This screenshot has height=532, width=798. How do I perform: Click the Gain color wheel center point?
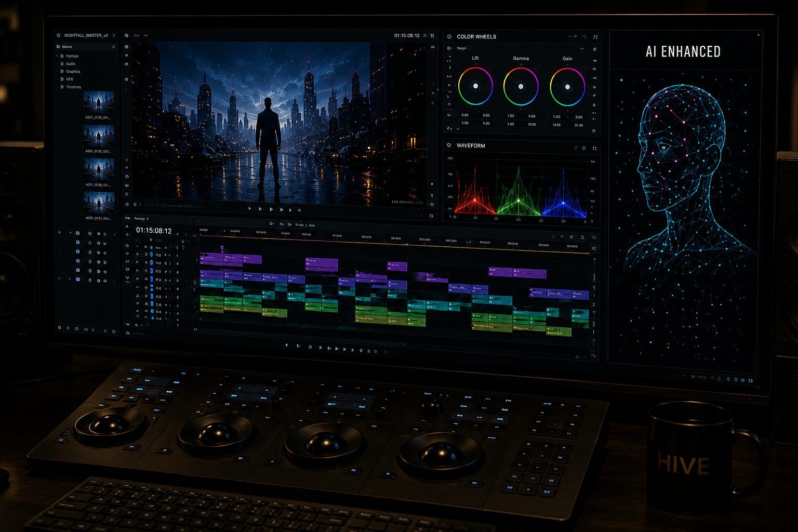tap(567, 87)
